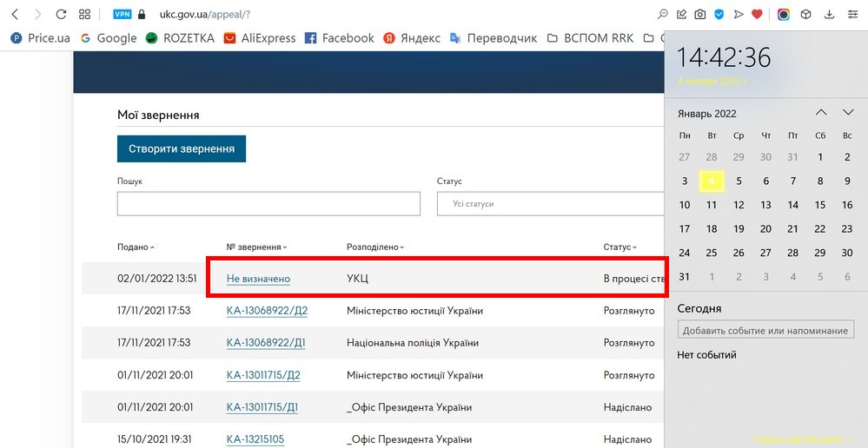Click the УКЦ cell in first row
The image size is (868, 448).
[357, 279]
